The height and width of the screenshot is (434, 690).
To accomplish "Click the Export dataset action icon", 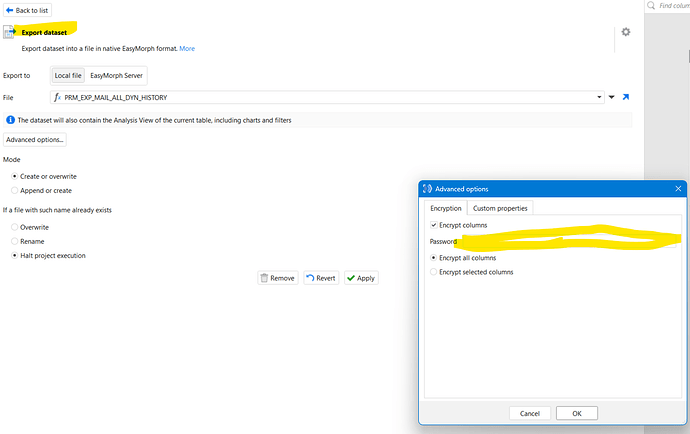I will coord(10,33).
